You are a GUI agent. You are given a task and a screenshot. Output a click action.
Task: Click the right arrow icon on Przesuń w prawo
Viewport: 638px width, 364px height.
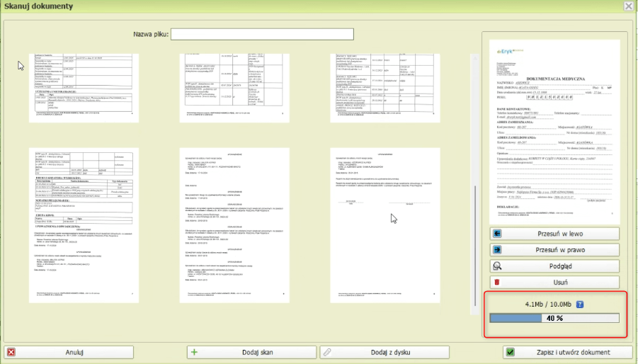coord(498,250)
